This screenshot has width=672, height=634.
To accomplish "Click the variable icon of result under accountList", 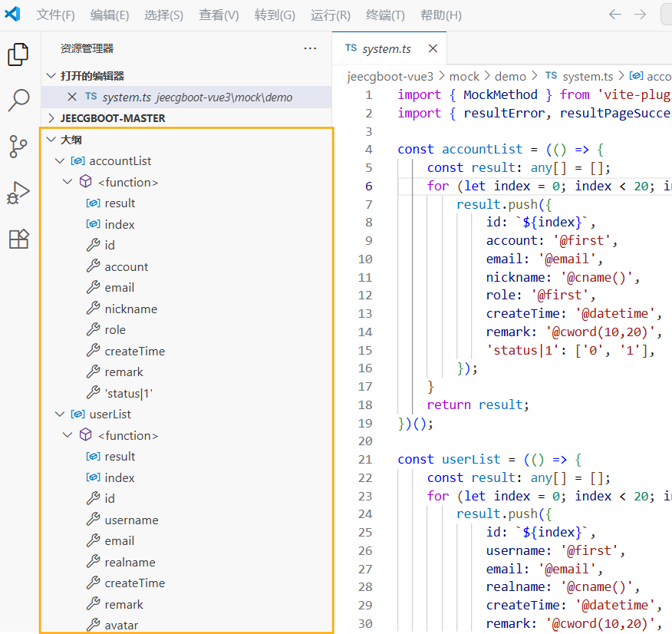I will [93, 203].
